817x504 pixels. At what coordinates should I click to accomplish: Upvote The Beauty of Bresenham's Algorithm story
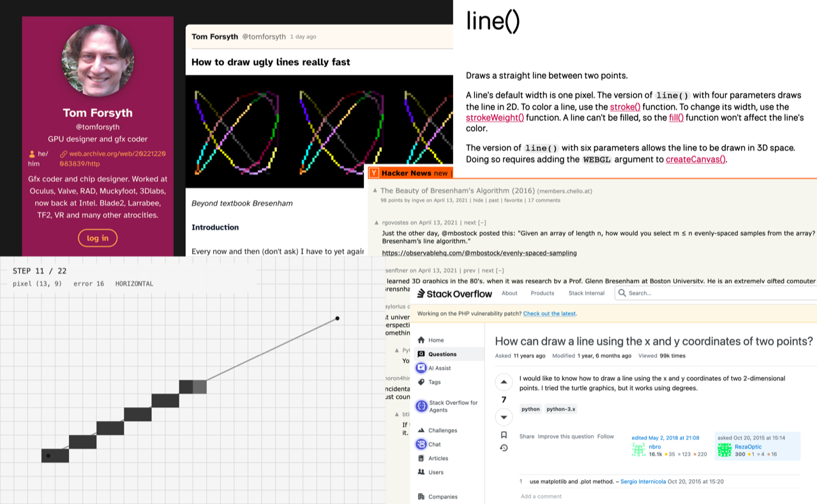[x=375, y=190]
